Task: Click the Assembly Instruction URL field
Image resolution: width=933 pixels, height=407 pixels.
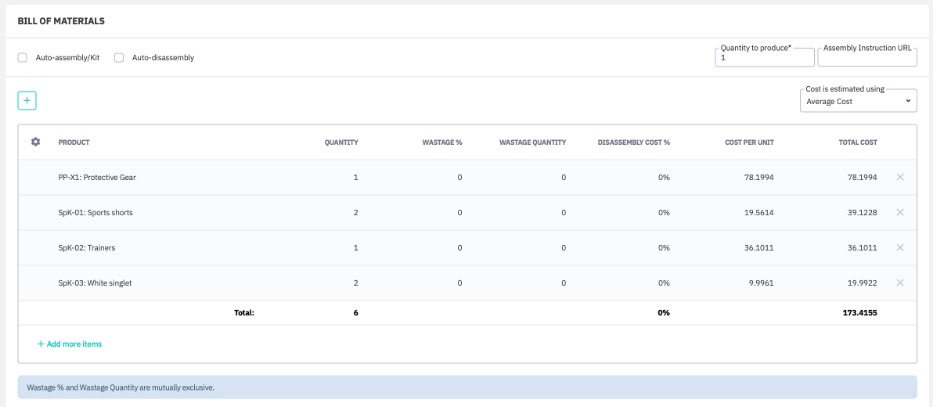Action: (x=866, y=58)
